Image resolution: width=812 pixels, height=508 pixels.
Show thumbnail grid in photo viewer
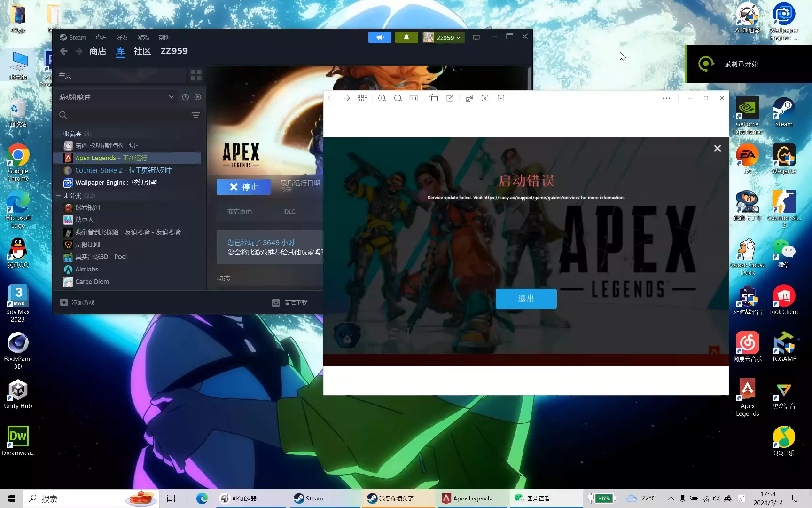[x=362, y=98]
